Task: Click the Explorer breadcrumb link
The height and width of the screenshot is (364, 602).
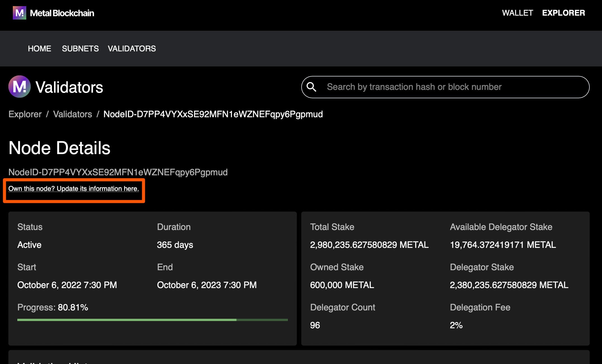Action: (x=25, y=114)
